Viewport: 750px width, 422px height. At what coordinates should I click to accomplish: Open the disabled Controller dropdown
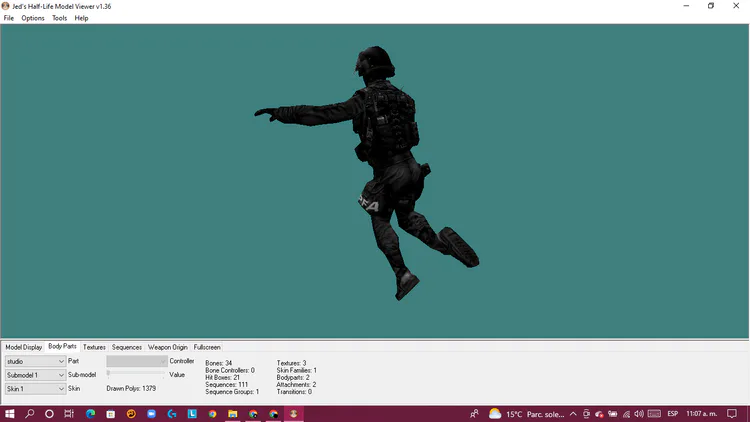136,361
